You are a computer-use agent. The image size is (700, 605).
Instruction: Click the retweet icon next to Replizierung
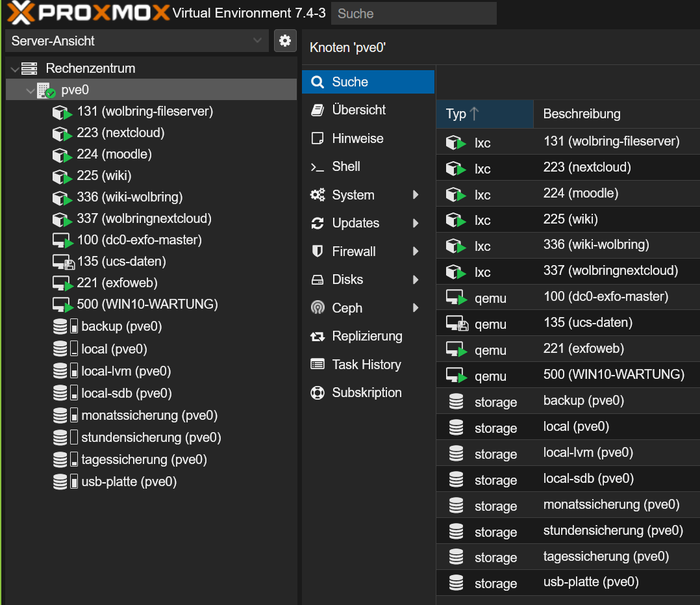(x=318, y=337)
